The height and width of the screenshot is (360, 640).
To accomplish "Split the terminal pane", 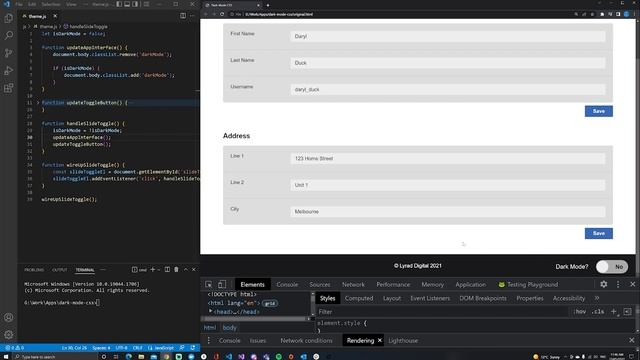I will (x=167, y=269).
